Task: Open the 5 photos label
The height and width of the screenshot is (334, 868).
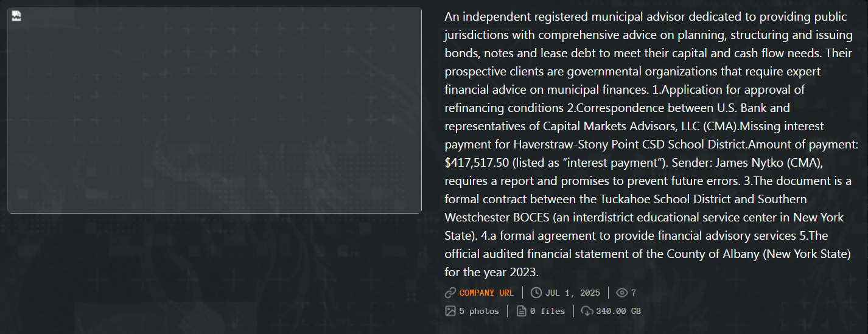Action: (479, 311)
